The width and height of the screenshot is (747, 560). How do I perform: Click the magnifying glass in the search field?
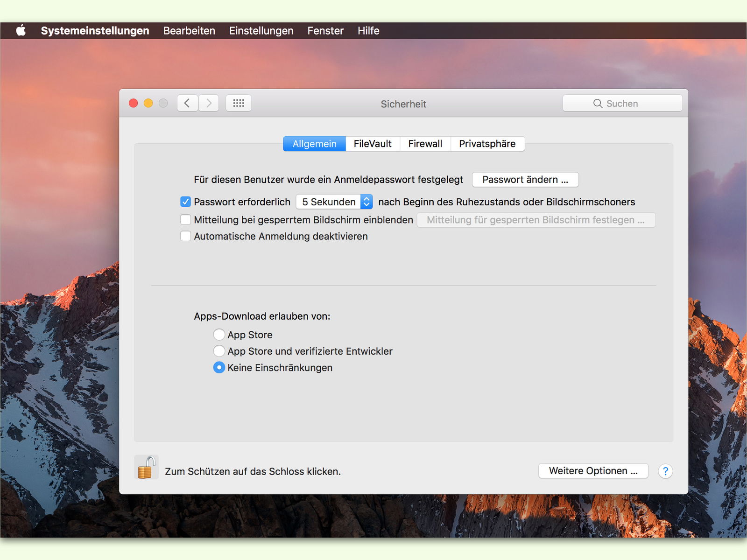click(x=598, y=104)
